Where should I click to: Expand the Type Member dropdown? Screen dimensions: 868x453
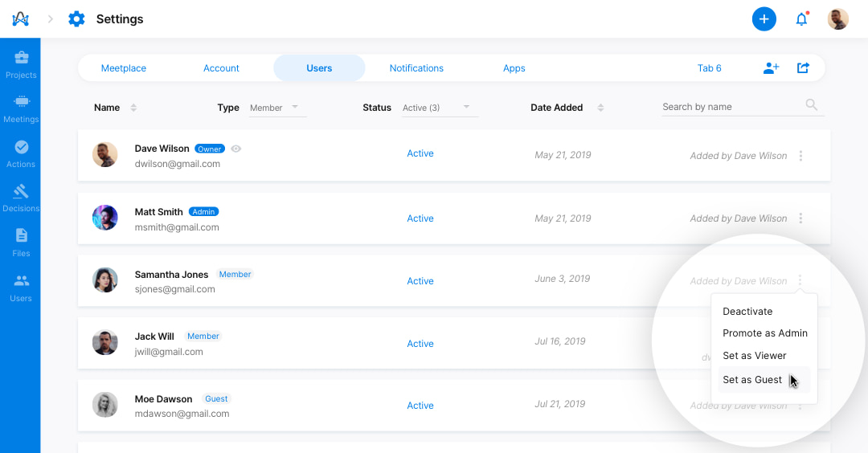click(276, 108)
